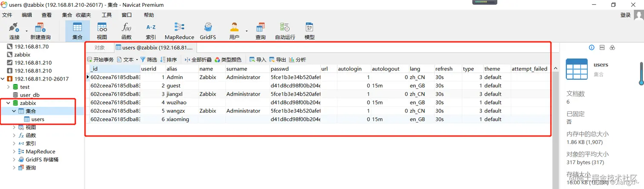
Task: Click the userid column header
Action: tap(152, 69)
